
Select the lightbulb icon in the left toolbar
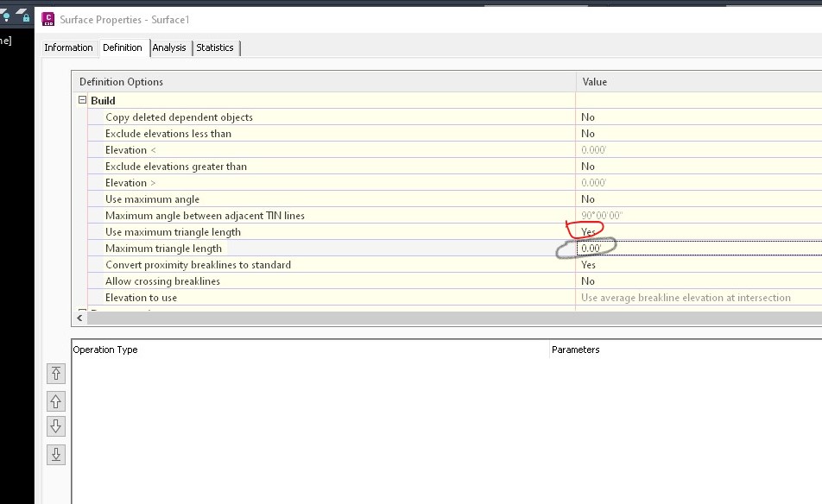pyautogui.click(x=6, y=17)
